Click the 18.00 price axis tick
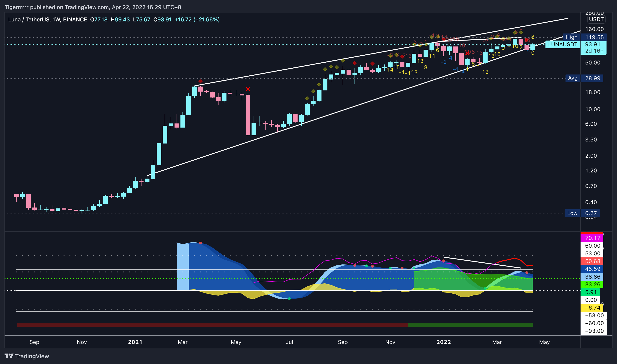 [593, 92]
